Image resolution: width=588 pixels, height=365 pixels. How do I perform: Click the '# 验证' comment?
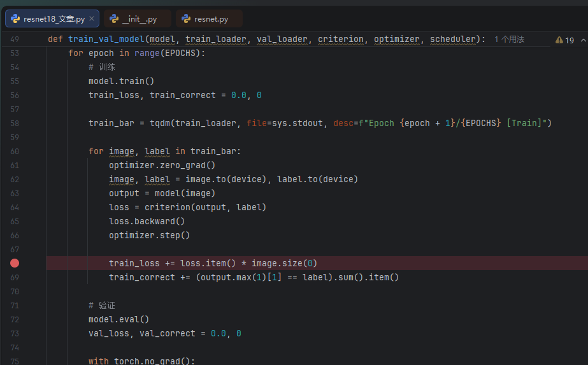click(x=102, y=305)
